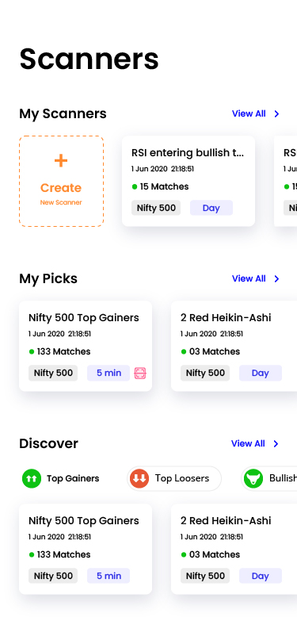This screenshot has width=297, height=644.
Task: Open the 2 Red Heikin-Ashi card in My Picks
Action: (x=234, y=347)
